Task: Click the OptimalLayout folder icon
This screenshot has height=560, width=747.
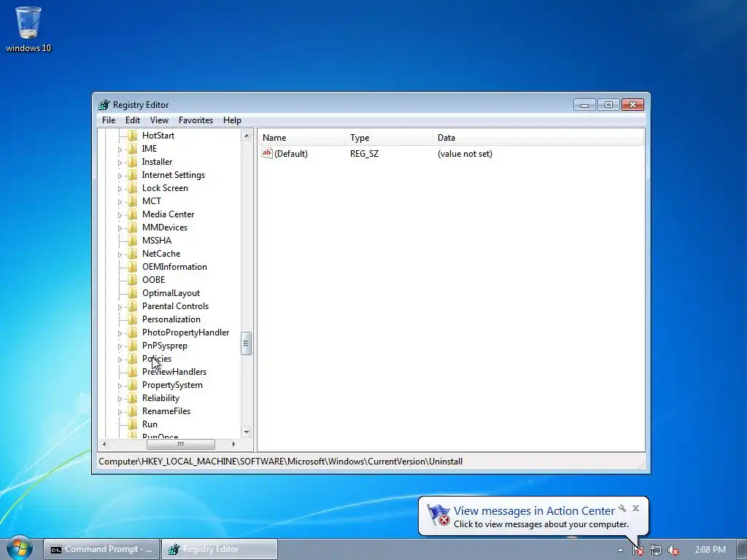Action: (133, 293)
